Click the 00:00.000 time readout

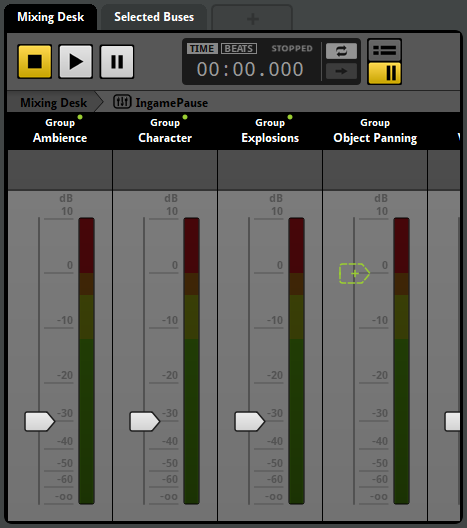click(250, 69)
